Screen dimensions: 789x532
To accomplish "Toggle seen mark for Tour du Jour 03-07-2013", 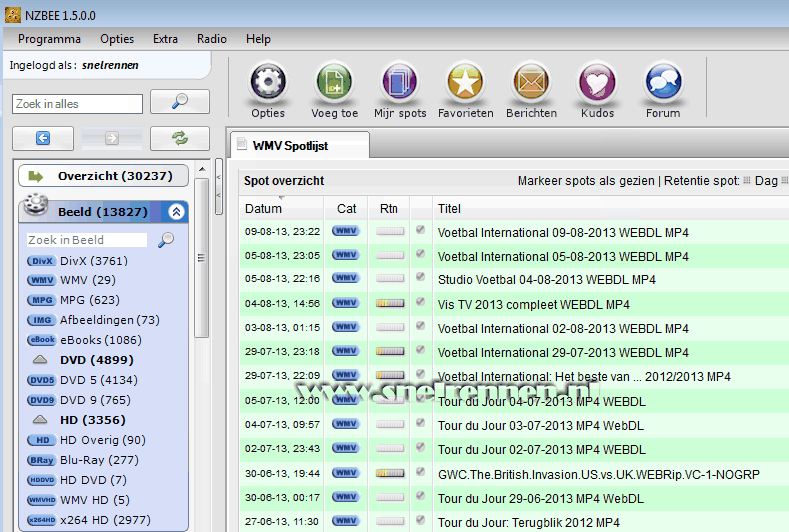I will coord(421,423).
